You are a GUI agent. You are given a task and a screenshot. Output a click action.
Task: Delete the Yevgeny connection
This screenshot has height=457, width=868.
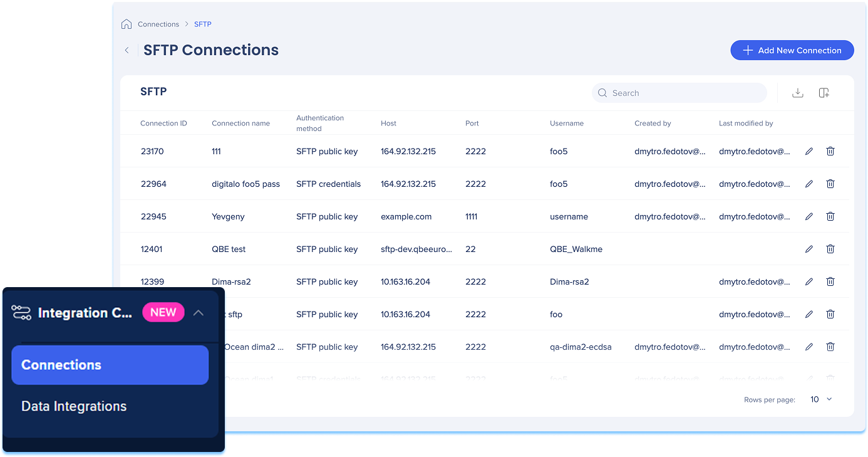[x=830, y=216]
